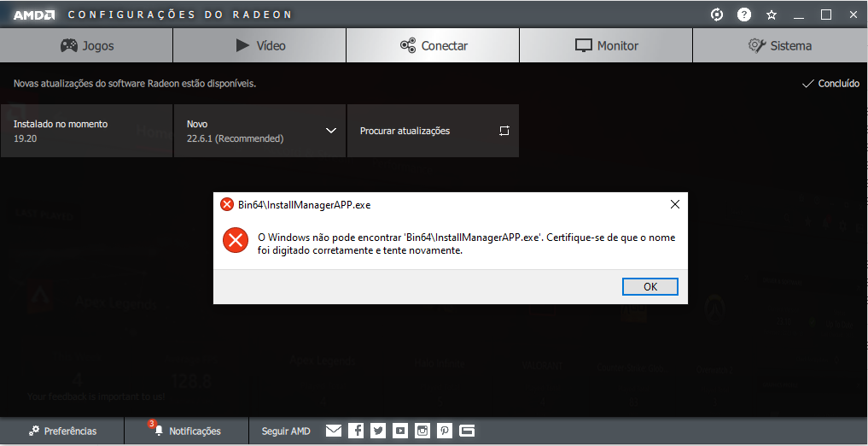Click the dialog title Bin64\InstallManagerAPP.exe
This screenshot has height=446, width=868.
[305, 204]
